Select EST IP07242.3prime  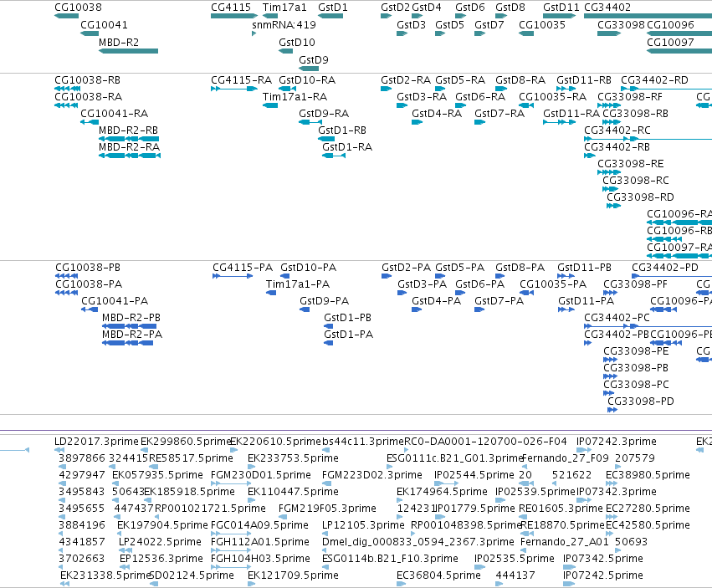click(616, 442)
